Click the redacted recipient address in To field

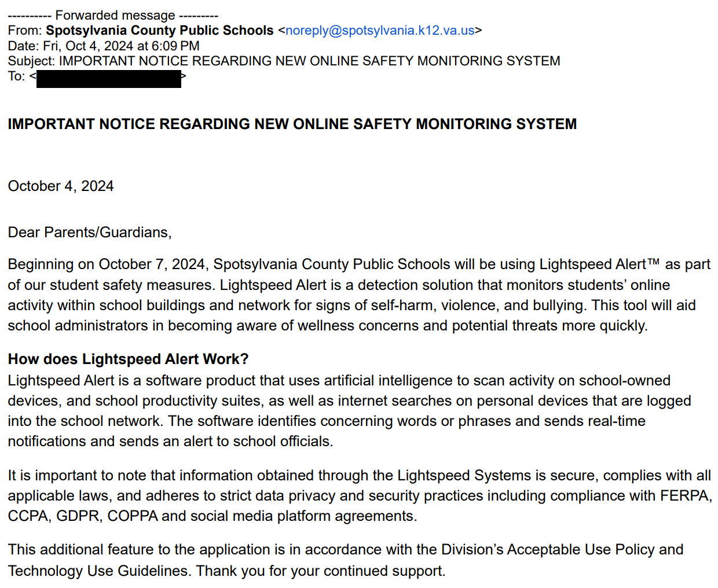coord(109,79)
